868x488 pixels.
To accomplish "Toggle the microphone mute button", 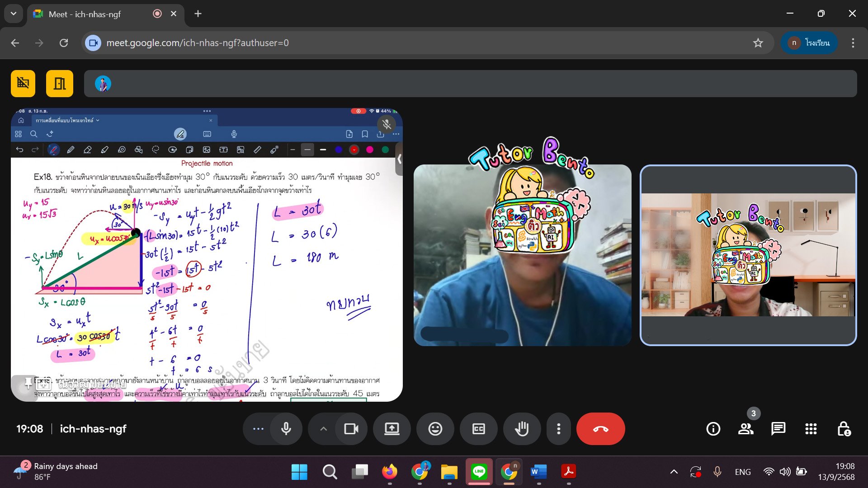I will [286, 429].
